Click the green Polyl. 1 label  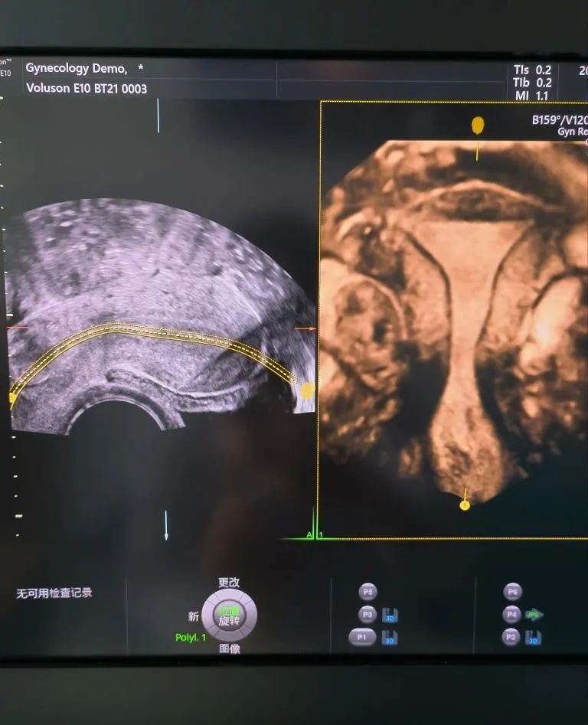point(191,638)
